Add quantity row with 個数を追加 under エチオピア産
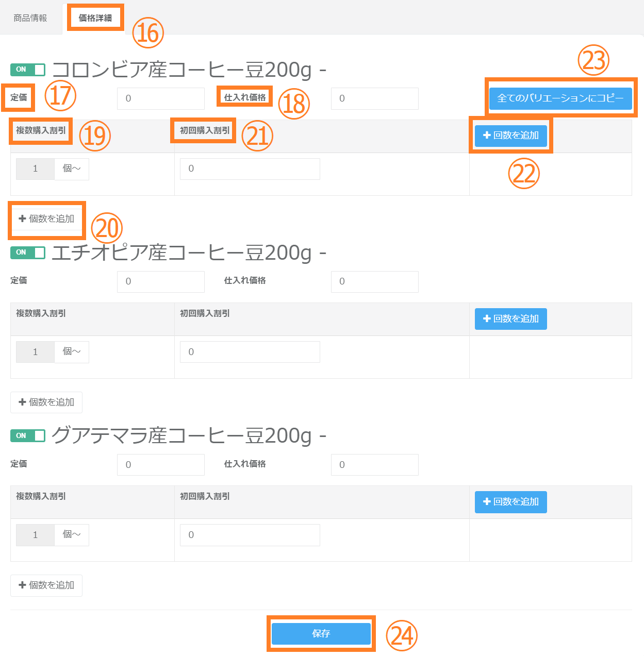 [x=46, y=402]
